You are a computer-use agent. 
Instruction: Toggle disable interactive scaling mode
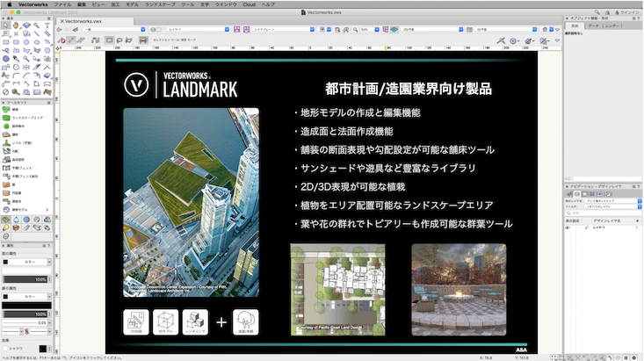[62, 40]
